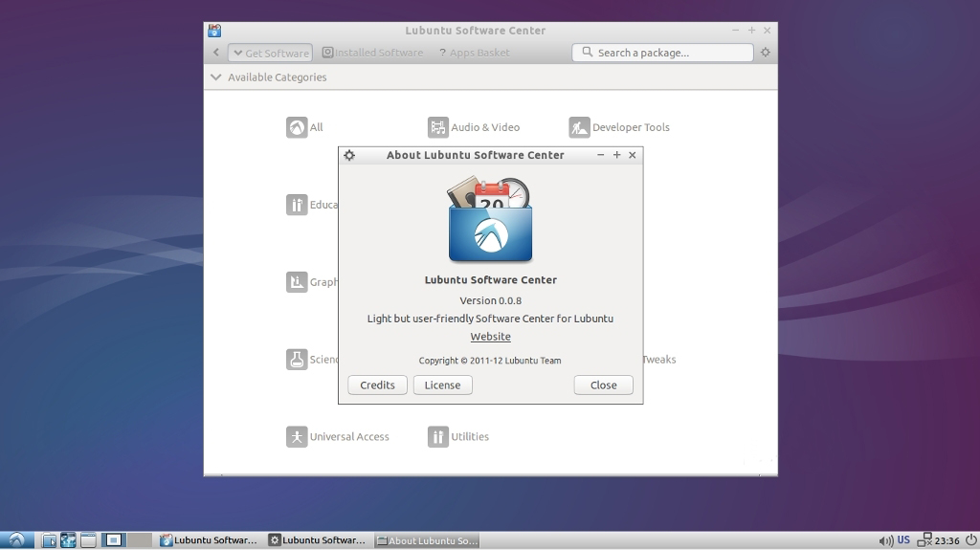Click the taskbar clock showing 23:36
980x550 pixels.
click(947, 540)
